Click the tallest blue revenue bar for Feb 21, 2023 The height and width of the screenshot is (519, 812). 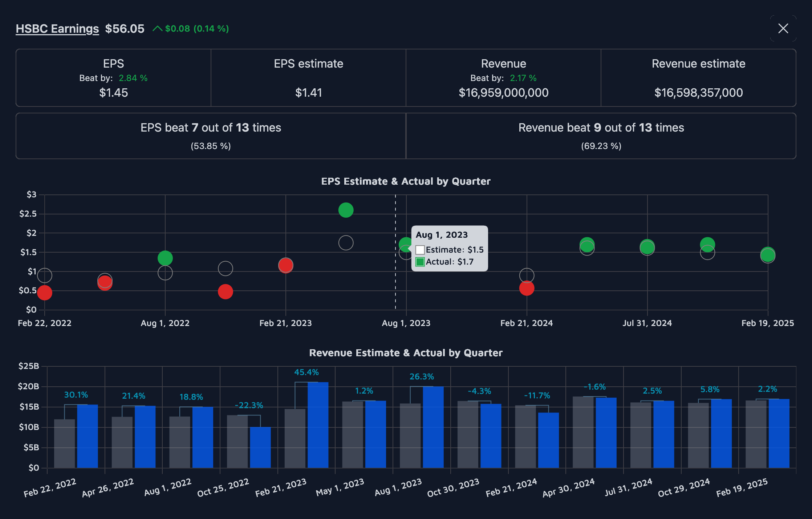click(318, 425)
